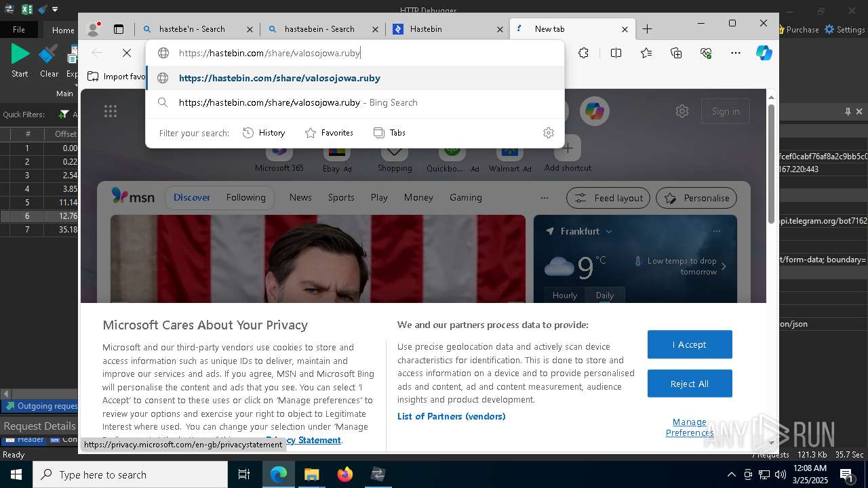Image resolution: width=868 pixels, height=488 pixels.
Task: Open Collections icon
Action: tap(676, 53)
